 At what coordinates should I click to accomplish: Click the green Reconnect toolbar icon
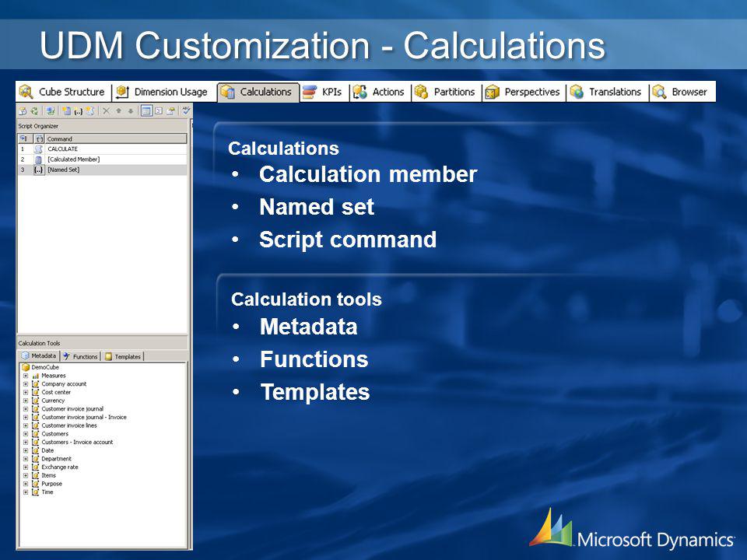pyautogui.click(x=34, y=111)
